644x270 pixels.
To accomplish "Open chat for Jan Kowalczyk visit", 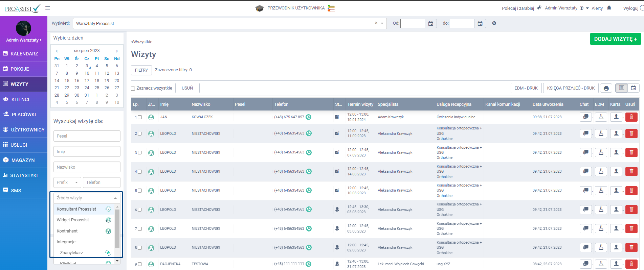I will (586, 117).
